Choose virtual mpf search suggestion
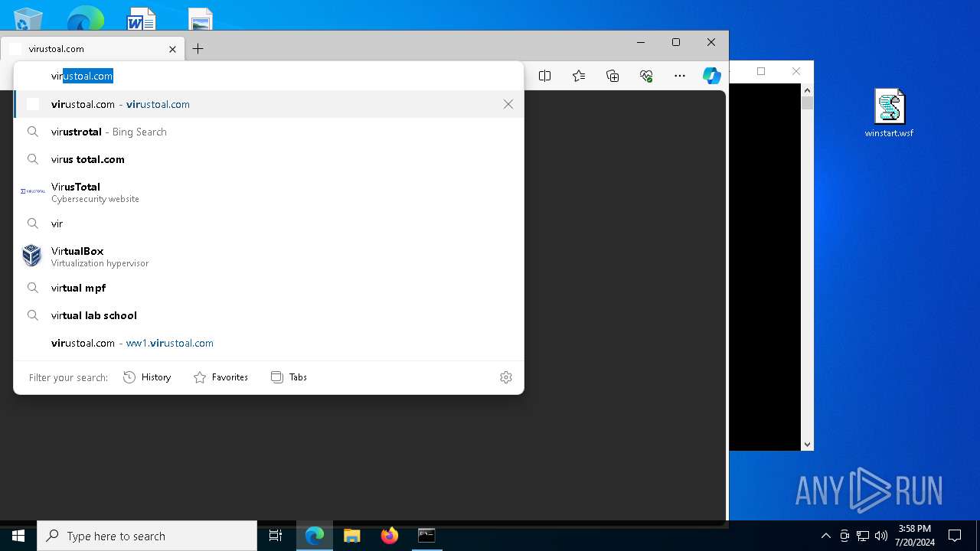 click(x=269, y=288)
